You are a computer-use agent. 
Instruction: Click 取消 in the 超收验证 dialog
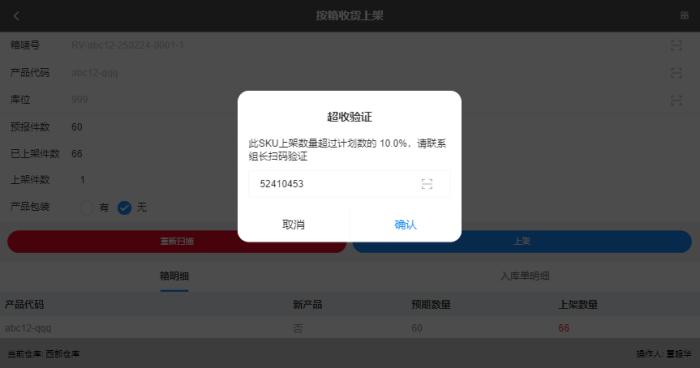(293, 225)
